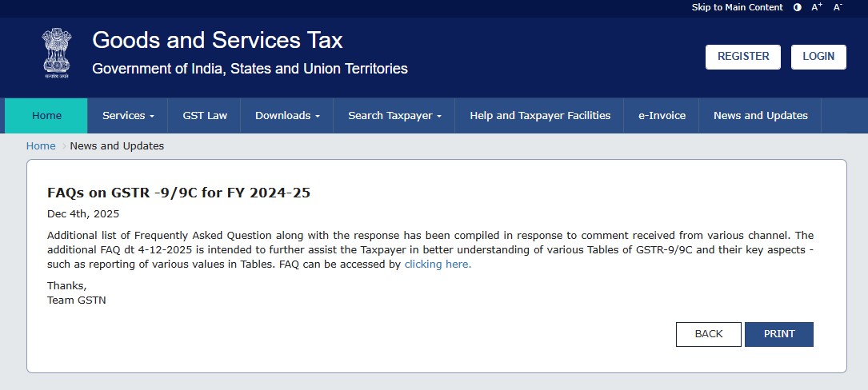Viewport: 868px width, 390px height.
Task: Click Skip to Main Content link
Action: point(737,7)
